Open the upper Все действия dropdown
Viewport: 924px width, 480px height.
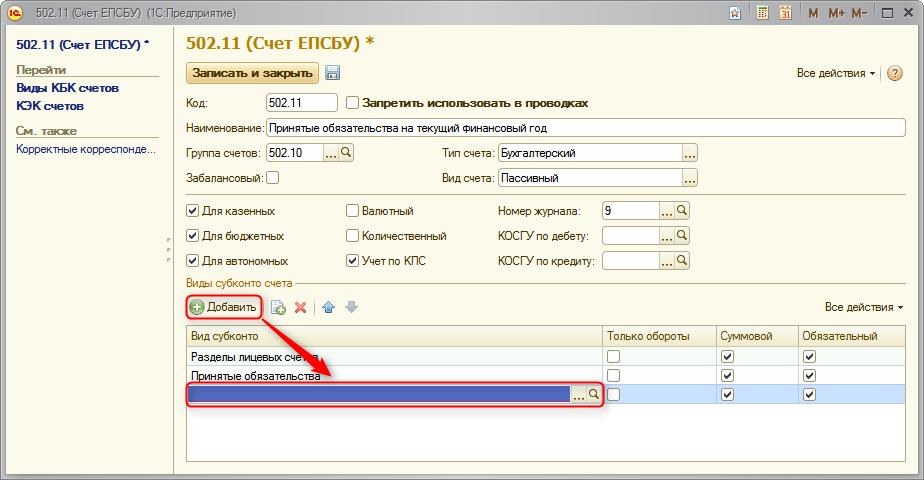click(x=836, y=73)
